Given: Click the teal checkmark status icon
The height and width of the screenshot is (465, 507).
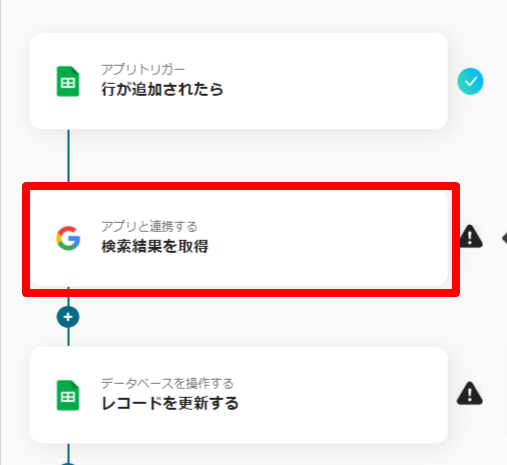Looking at the screenshot, I should coord(470,81).
